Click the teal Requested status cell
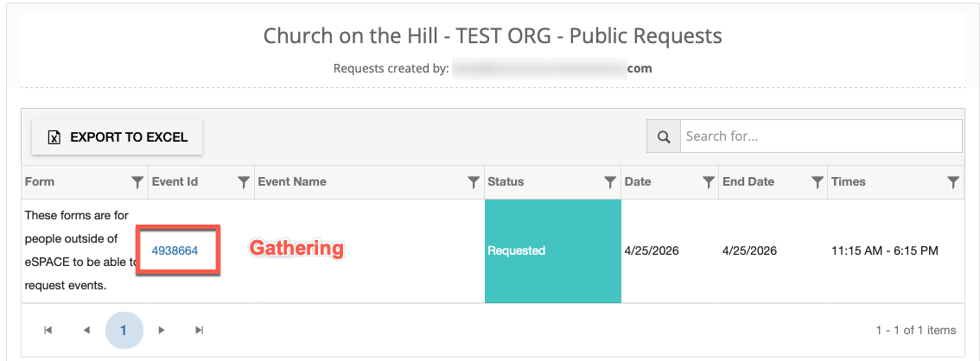The width and height of the screenshot is (980, 361). (552, 250)
